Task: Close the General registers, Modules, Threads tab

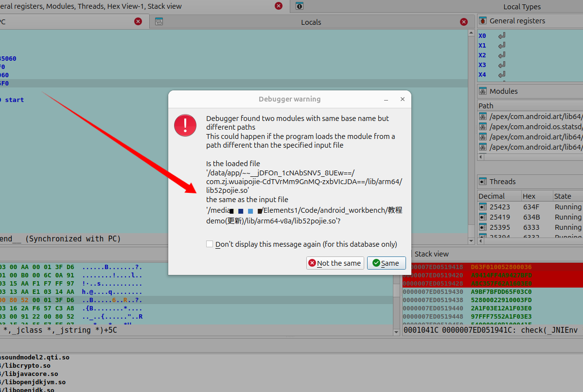Action: click(x=279, y=6)
